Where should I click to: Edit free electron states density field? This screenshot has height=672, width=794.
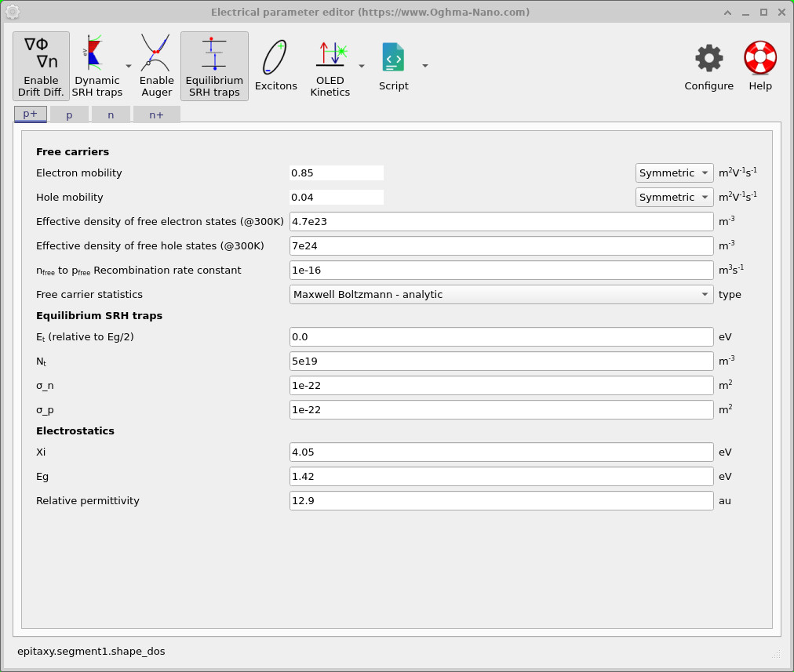pos(501,222)
